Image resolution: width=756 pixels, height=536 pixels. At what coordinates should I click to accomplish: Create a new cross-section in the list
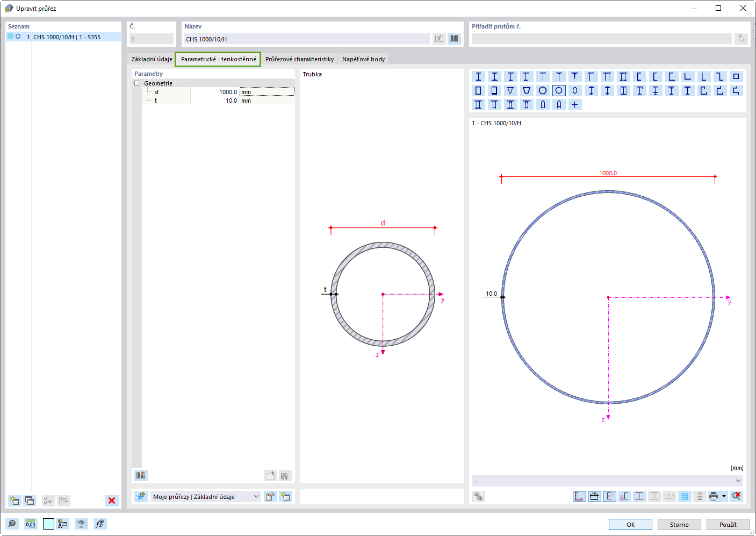coord(14,501)
